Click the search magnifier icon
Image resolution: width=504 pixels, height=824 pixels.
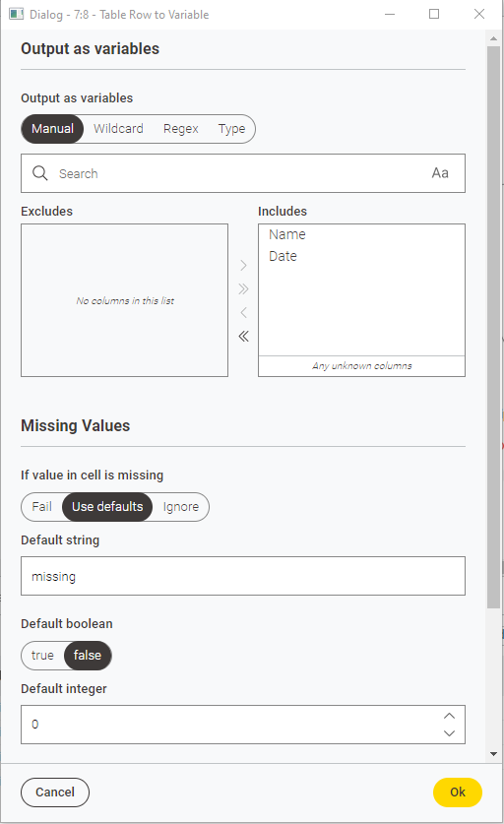[x=40, y=173]
